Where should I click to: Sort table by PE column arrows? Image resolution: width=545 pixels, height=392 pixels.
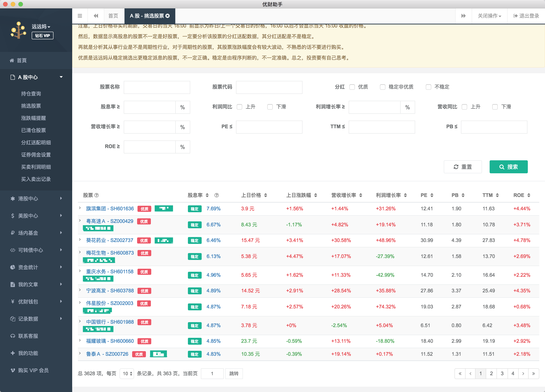(x=432, y=195)
